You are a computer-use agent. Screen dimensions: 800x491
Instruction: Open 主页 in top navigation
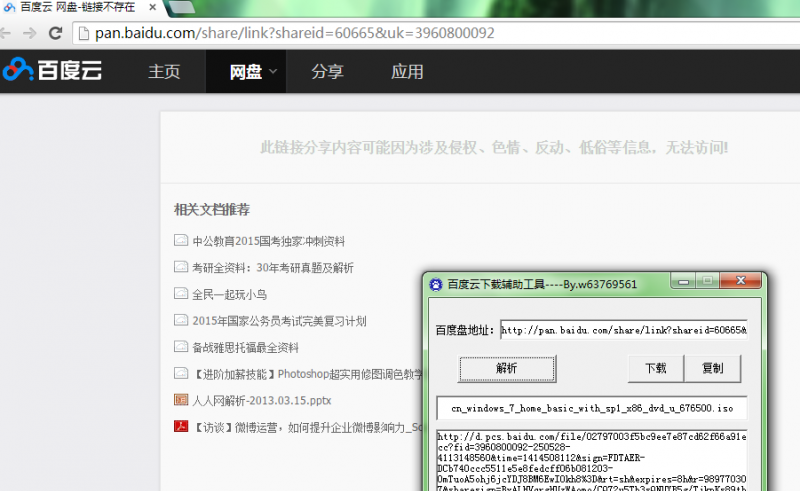point(164,71)
